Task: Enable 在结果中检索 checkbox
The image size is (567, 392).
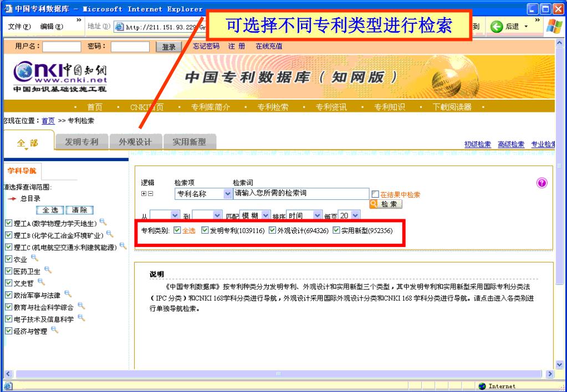Action: tap(375, 194)
